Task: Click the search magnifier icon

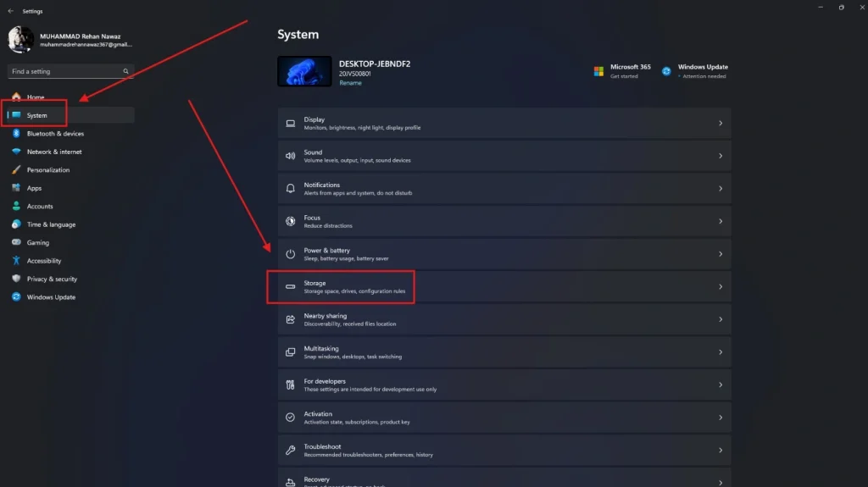Action: (x=125, y=71)
